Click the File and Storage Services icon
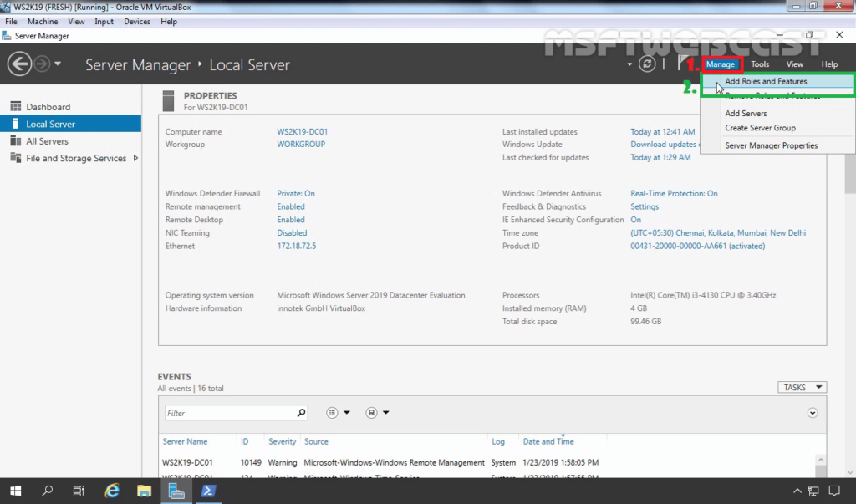Viewport: 856px width, 504px height. (x=15, y=158)
